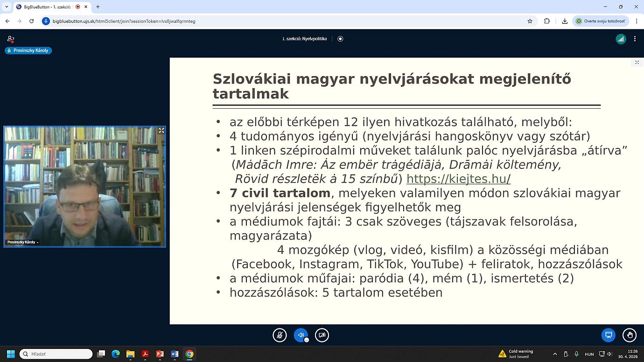Make Presinszky Károly webcam fullscreen
The image size is (644, 362).
click(x=161, y=131)
